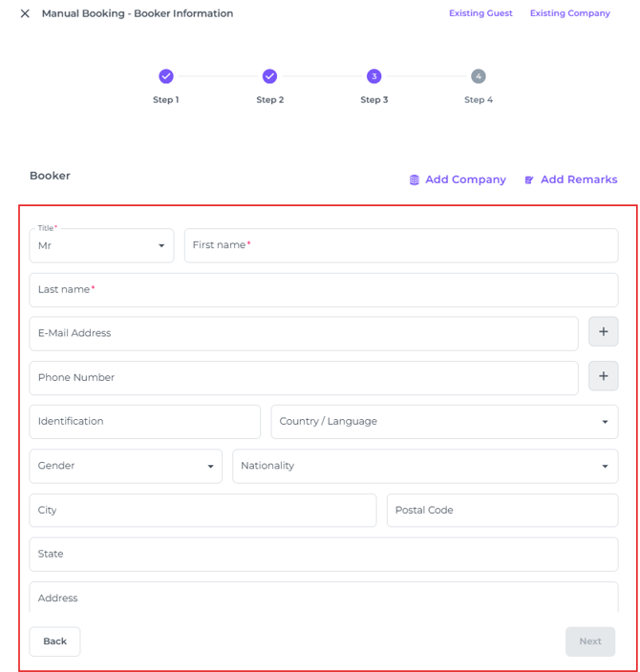640x672 pixels.
Task: Close the Manual Booking dialog with X
Action: (x=25, y=14)
